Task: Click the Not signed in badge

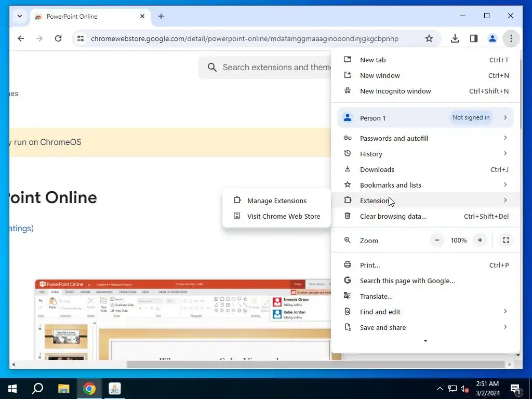Action: 471,117
